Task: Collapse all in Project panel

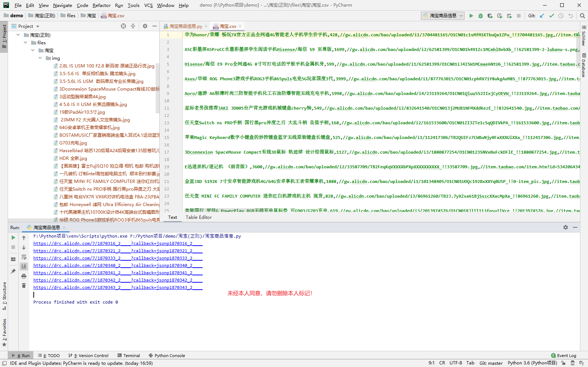Action: [x=133, y=26]
